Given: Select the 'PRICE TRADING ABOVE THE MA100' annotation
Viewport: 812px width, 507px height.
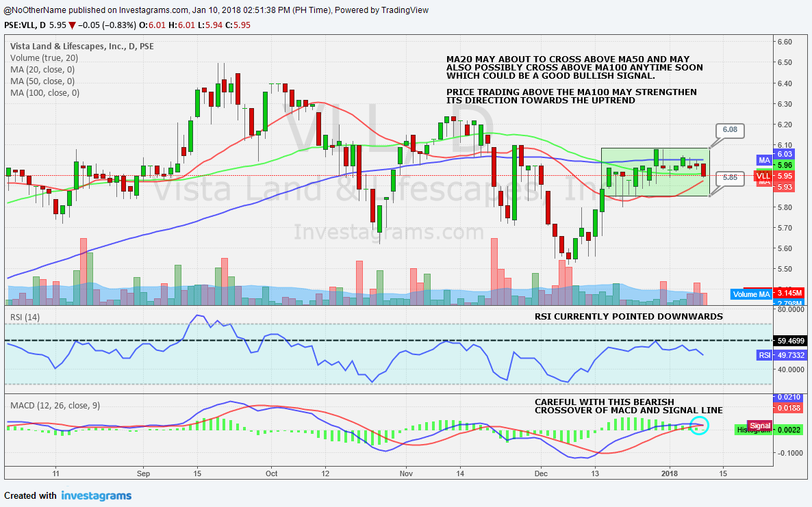Looking at the screenshot, I should click(x=572, y=96).
